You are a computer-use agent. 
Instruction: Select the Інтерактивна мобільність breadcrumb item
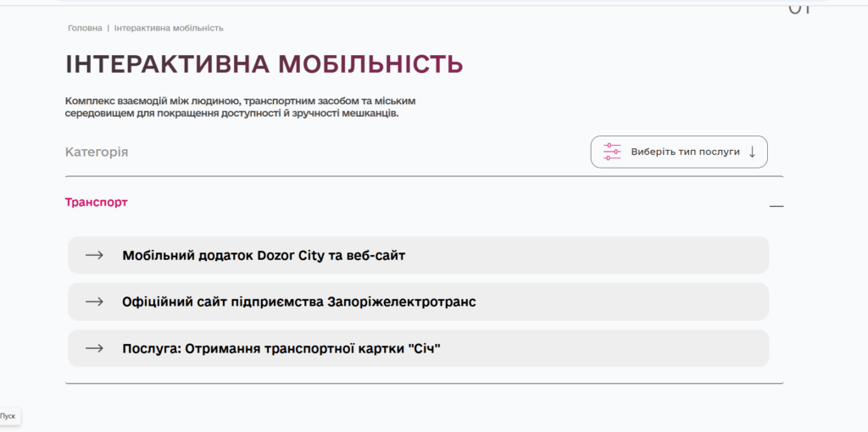click(169, 28)
